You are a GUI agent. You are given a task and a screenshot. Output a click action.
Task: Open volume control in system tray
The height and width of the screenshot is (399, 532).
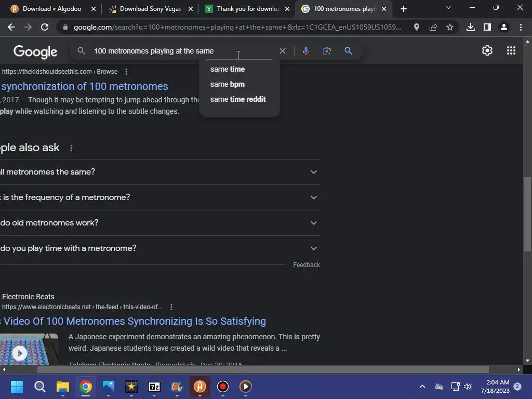pyautogui.click(x=468, y=387)
